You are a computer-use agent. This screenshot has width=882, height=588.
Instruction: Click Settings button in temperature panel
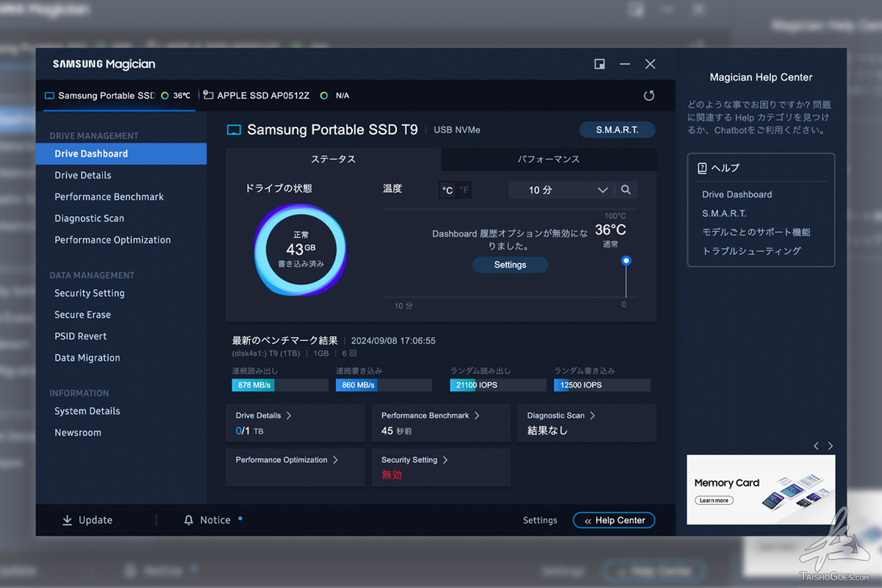click(x=510, y=265)
